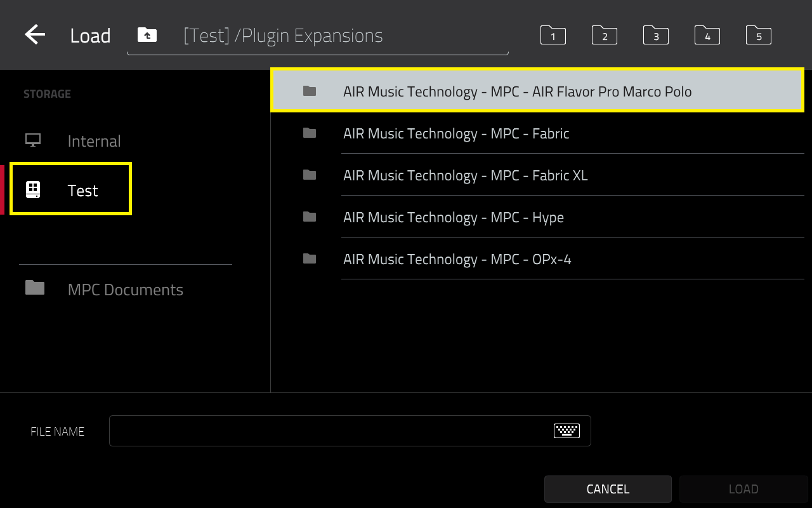The height and width of the screenshot is (508, 812).
Task: Go up one folder level icon
Action: (x=147, y=35)
